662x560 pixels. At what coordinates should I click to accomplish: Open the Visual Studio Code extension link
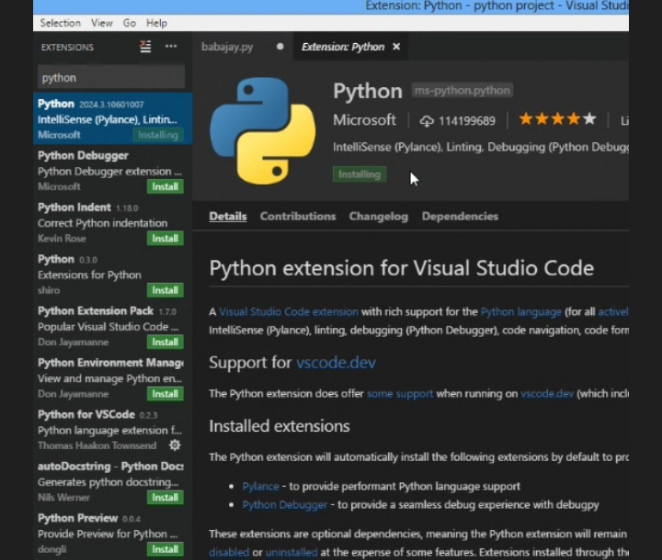point(289,312)
